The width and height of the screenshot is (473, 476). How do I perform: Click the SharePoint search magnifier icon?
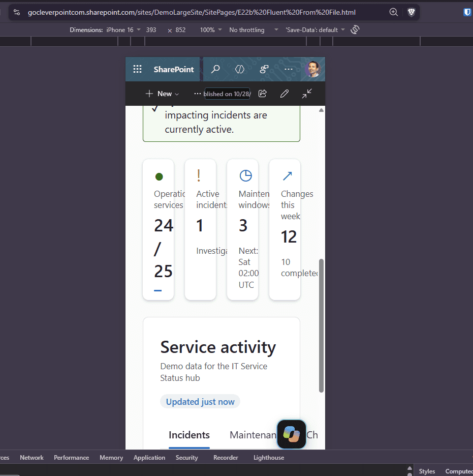click(215, 69)
